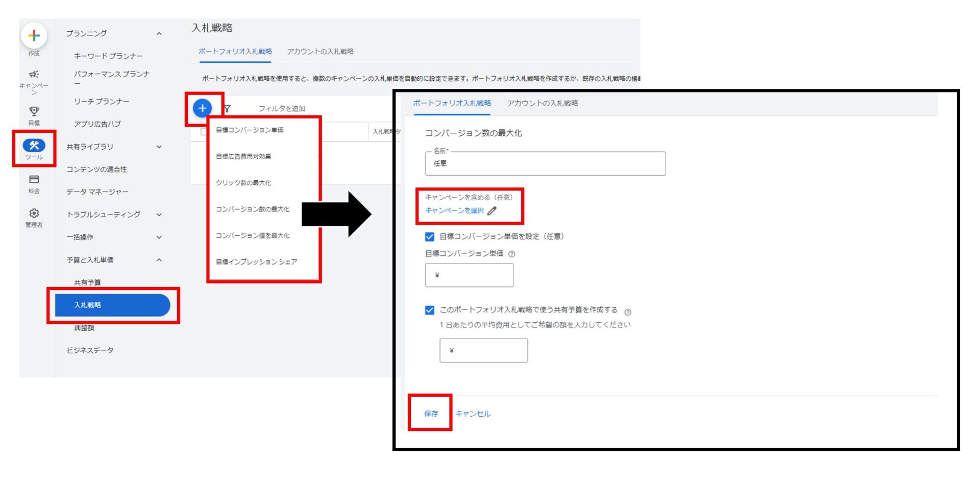980x479 pixels.
Task: Click pencil icon beside キャンペーンを選択
Action: (x=492, y=211)
